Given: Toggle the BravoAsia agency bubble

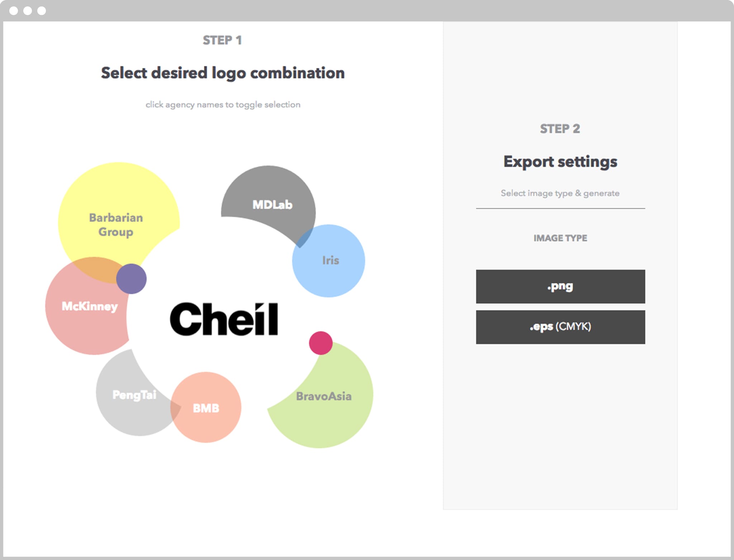Looking at the screenshot, I should coord(324,396).
